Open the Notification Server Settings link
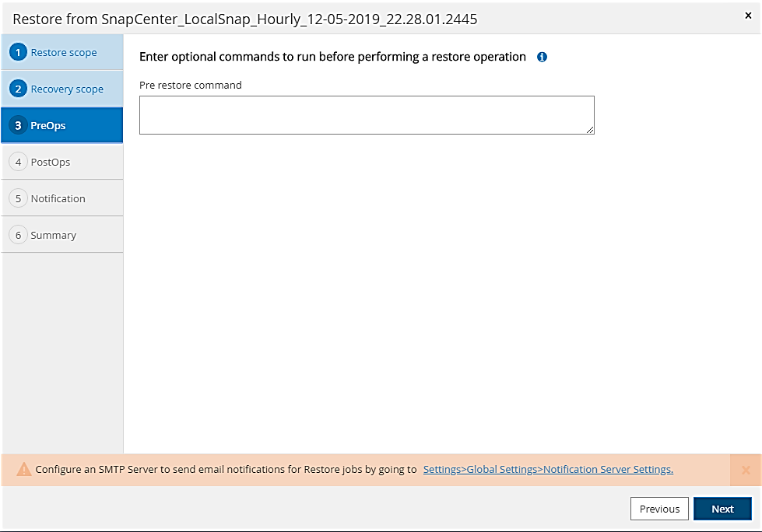The height and width of the screenshot is (532, 762). tap(548, 470)
